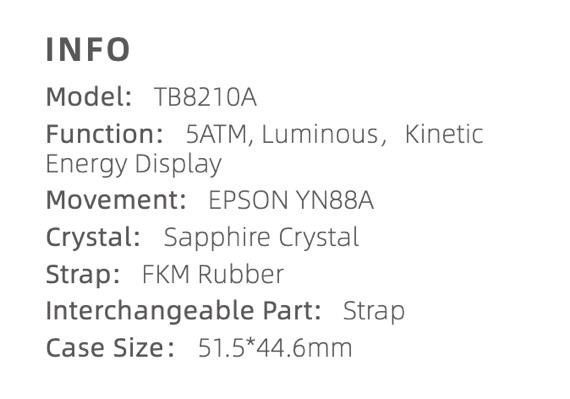The height and width of the screenshot is (399, 570).
Task: Click the Sapphire Crystal value
Action: 261,238
